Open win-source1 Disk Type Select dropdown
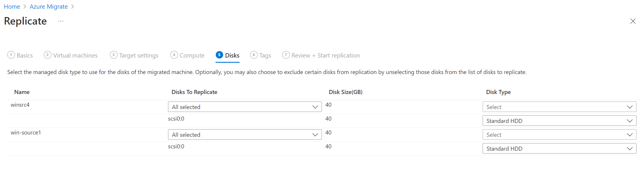 point(559,135)
